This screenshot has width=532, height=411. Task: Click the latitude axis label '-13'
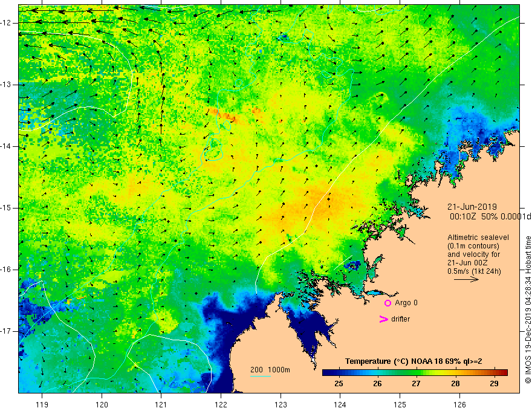click(x=5, y=85)
